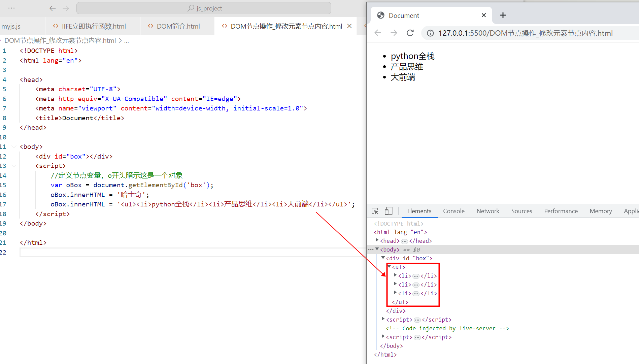The width and height of the screenshot is (639, 364).
Task: Go forward in VS Code navigation history
Action: [66, 8]
